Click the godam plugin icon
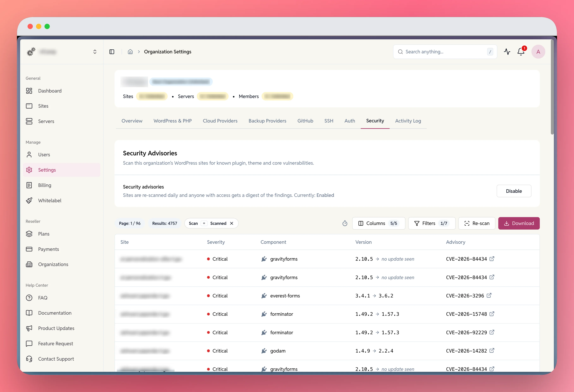Viewport: 574px width, 392px height. [x=264, y=351]
